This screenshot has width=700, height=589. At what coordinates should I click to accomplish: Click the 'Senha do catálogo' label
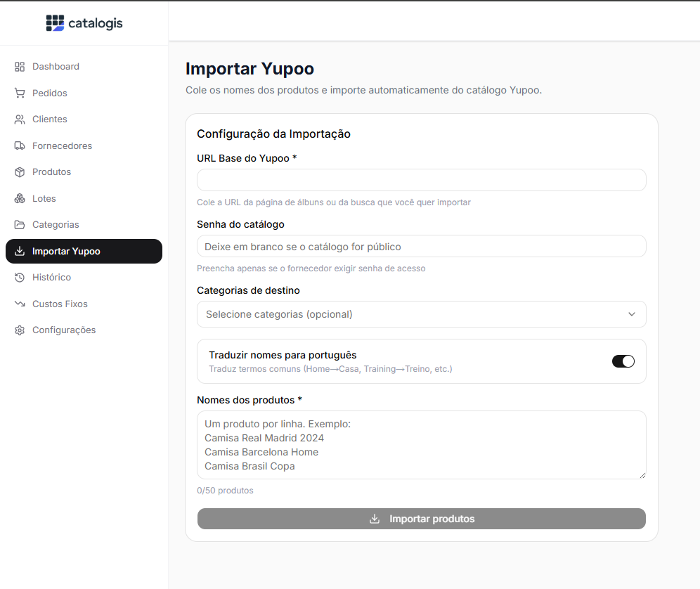tap(240, 224)
